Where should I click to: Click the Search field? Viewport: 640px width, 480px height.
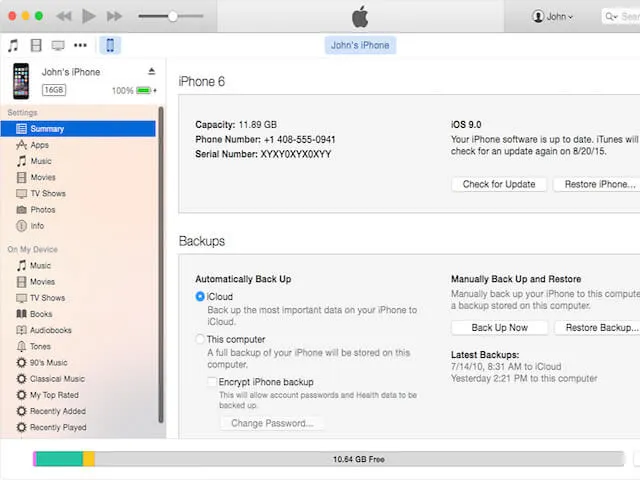click(621, 16)
